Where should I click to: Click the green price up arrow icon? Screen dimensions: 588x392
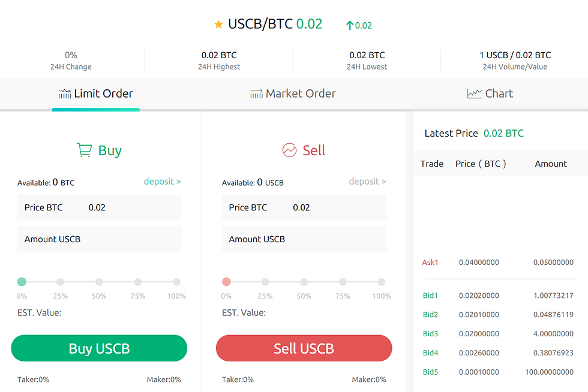point(350,25)
